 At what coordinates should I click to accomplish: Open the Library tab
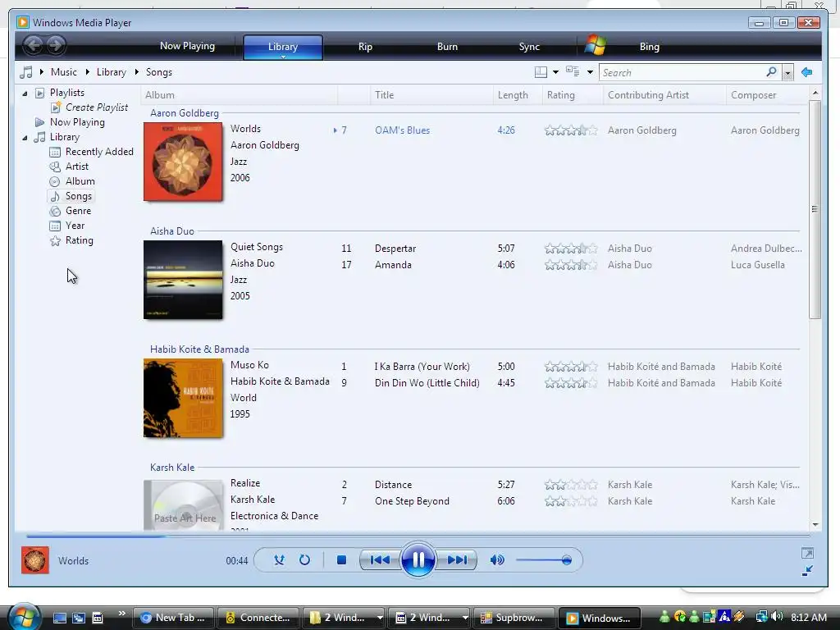[283, 47]
